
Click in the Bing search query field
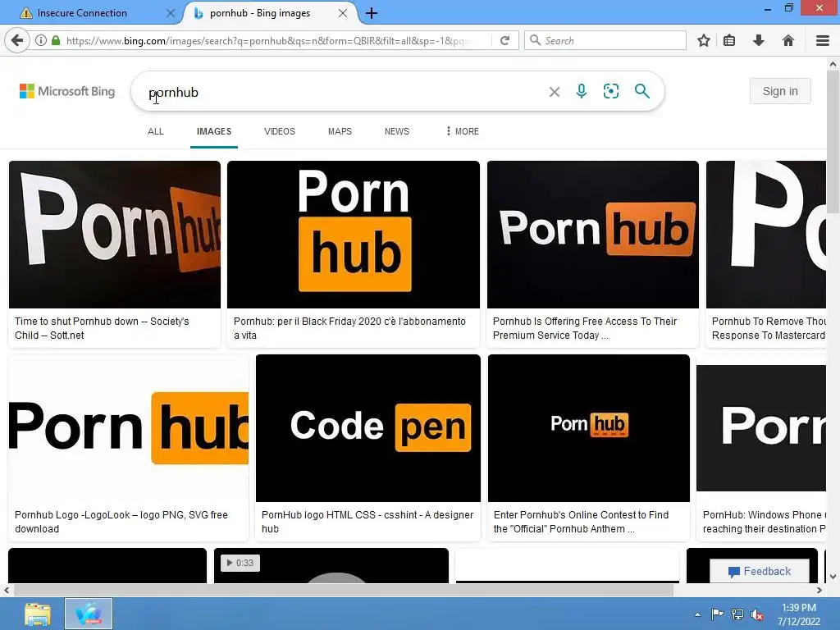[x=343, y=92]
